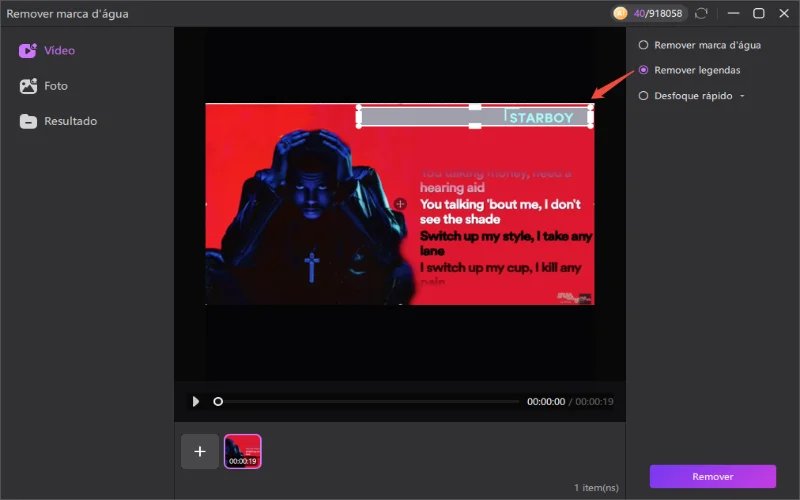Click the Vídeo camera icon
The image size is (800, 500).
point(28,51)
